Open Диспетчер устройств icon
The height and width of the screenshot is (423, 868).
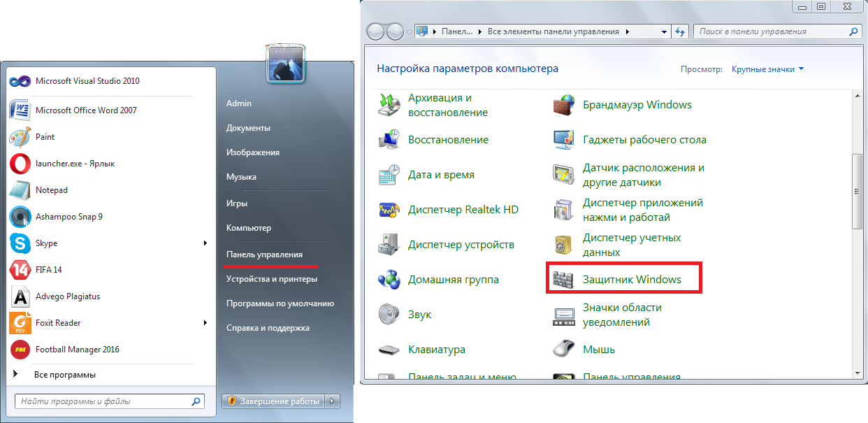pos(389,245)
